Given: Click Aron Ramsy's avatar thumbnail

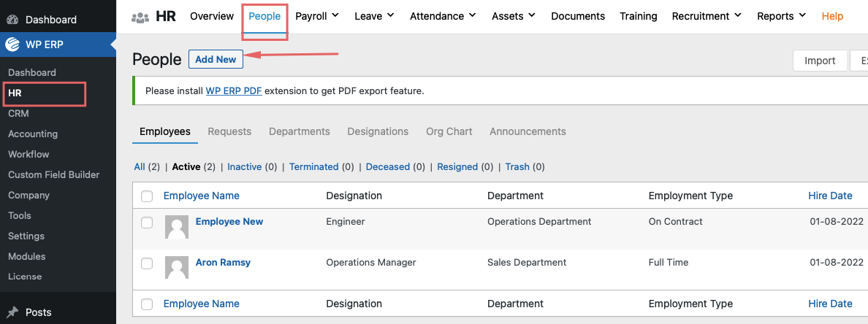Looking at the screenshot, I should [177, 268].
